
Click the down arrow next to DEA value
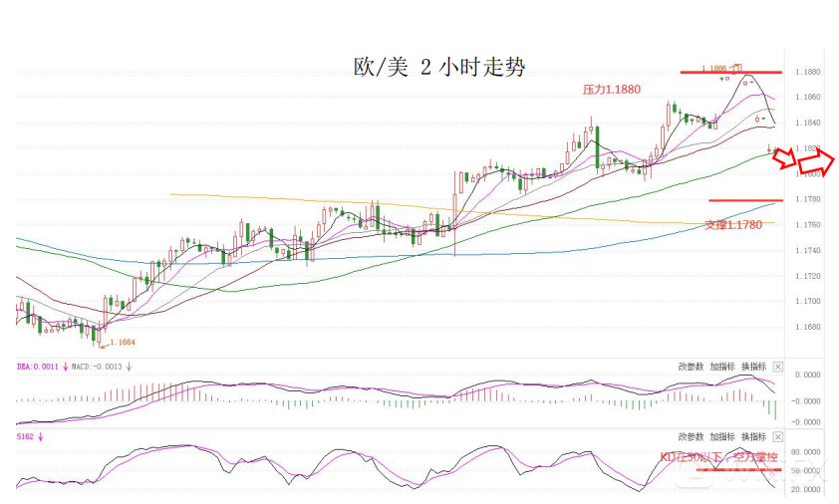tap(66, 367)
